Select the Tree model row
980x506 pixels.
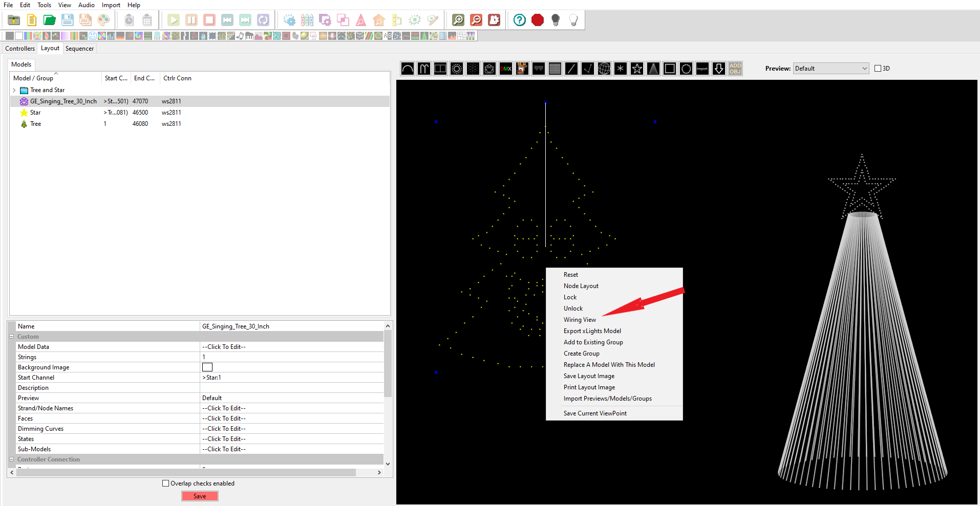tap(200, 124)
